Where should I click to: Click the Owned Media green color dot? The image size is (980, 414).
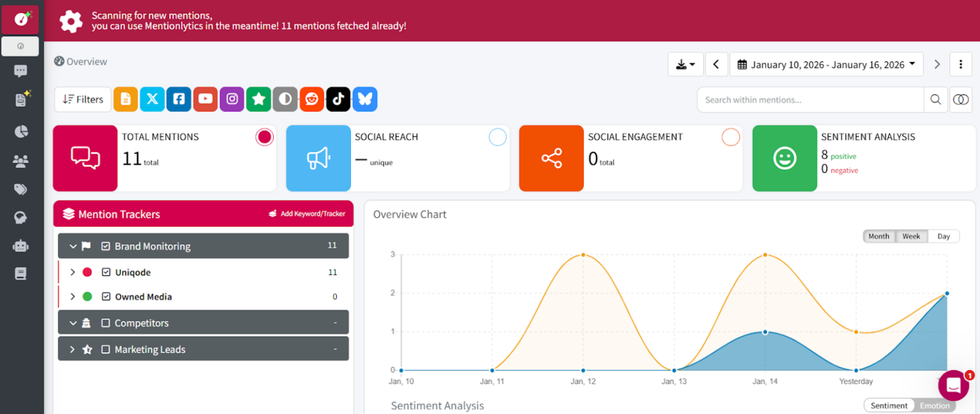pyautogui.click(x=87, y=296)
